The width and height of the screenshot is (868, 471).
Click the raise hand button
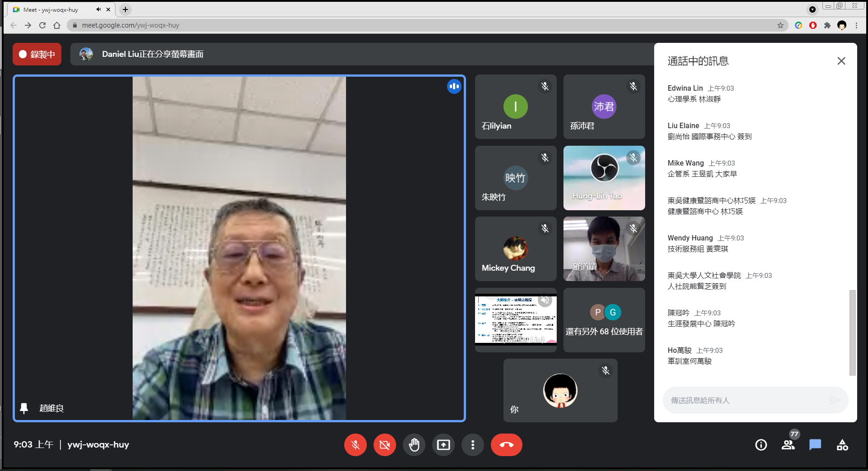pos(414,445)
